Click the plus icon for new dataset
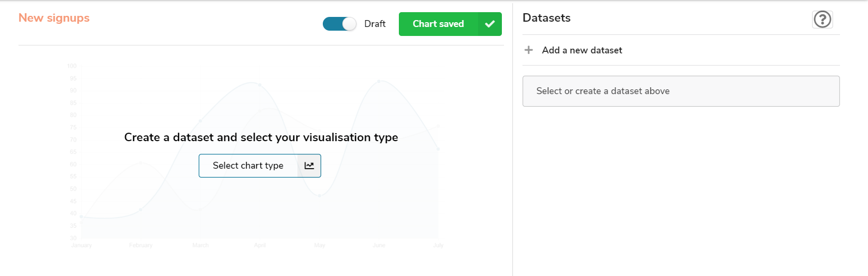 point(528,50)
